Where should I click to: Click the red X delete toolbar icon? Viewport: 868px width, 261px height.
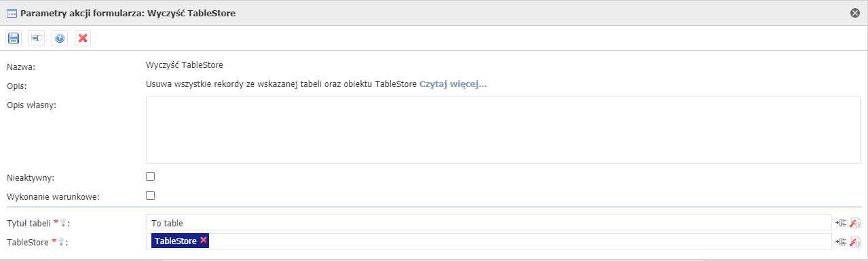click(x=83, y=38)
